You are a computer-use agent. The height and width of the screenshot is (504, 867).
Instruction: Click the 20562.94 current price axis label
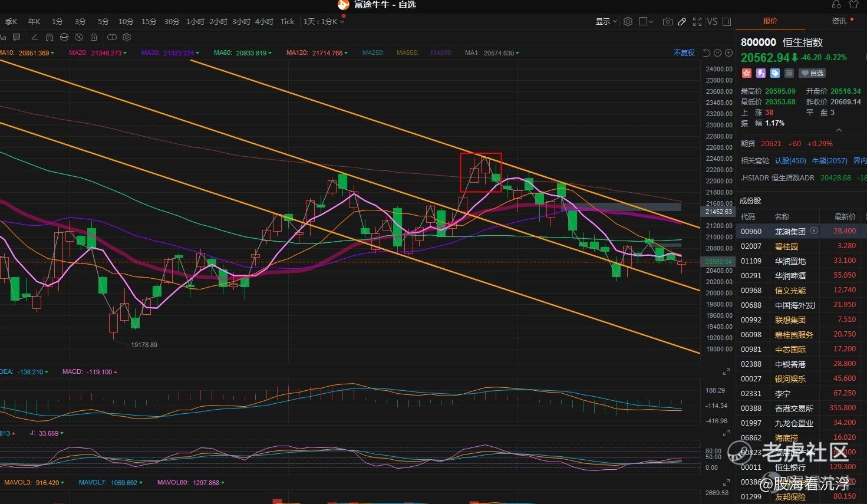point(717,262)
